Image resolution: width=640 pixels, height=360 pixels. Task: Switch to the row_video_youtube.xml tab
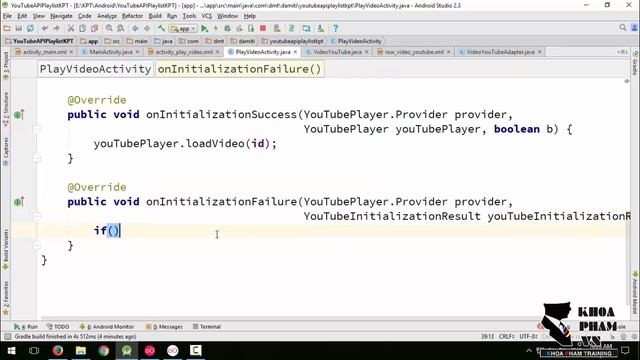pyautogui.click(x=414, y=52)
